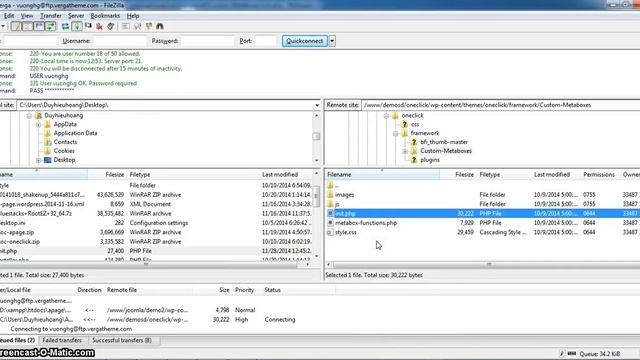Toggle the local directory tree display

pos(27,26)
